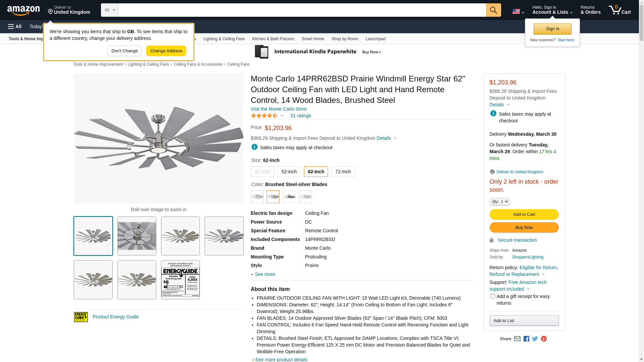Open the Amazon home logo
This screenshot has height=362, width=644.
pyautogui.click(x=23, y=10)
